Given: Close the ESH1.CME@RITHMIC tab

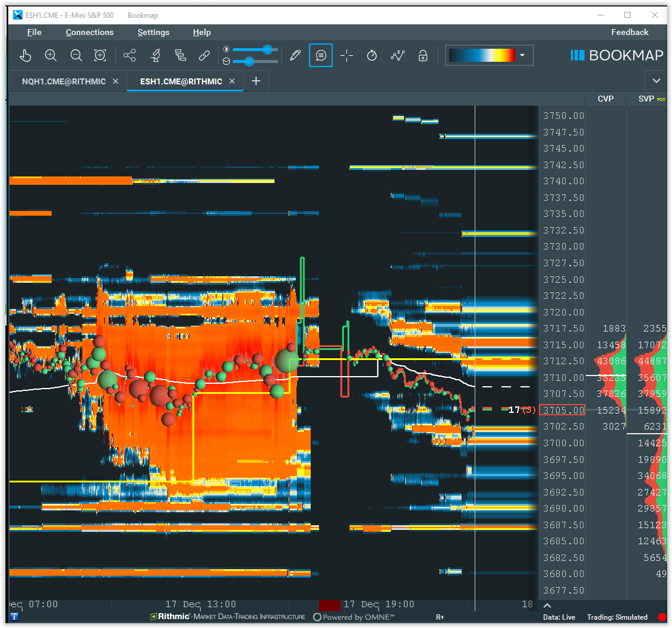Looking at the screenshot, I should click(x=232, y=81).
